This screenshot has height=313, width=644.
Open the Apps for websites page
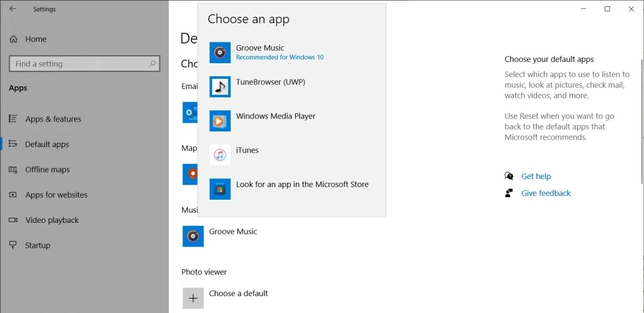point(56,195)
